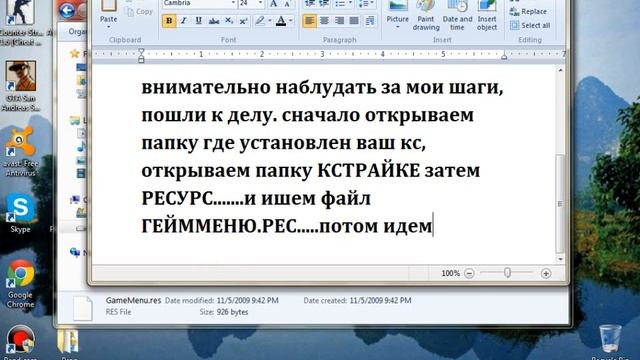Click the document scrollbar up arrow
The height and width of the screenshot is (360, 640).
point(560,70)
